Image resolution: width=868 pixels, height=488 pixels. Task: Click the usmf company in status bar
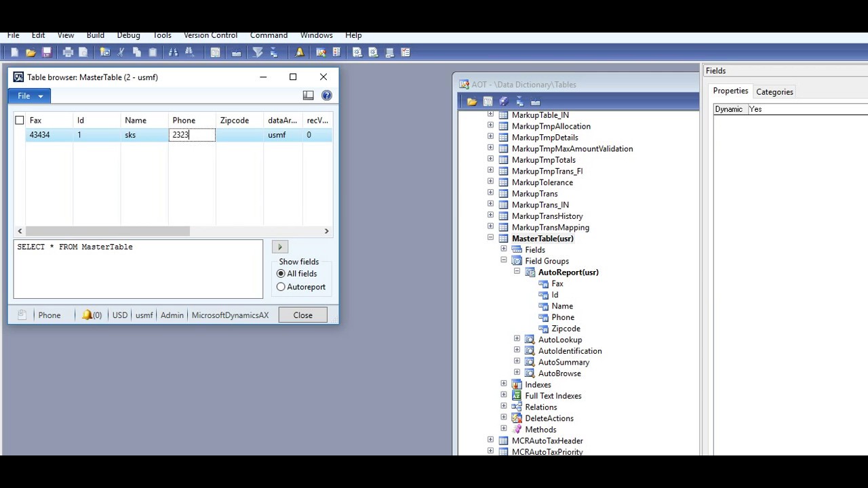[x=144, y=315]
